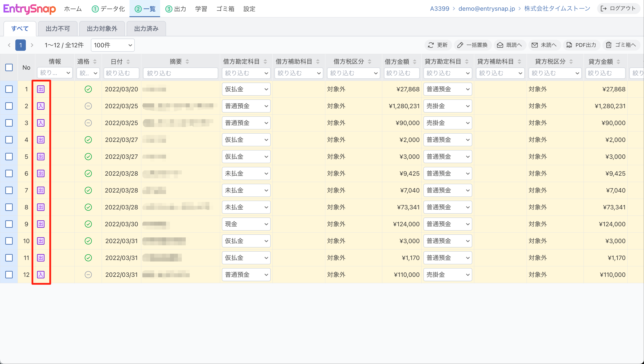Open row 2 credit account 売掛金 dropdown
This screenshot has width=644, height=364.
[448, 106]
